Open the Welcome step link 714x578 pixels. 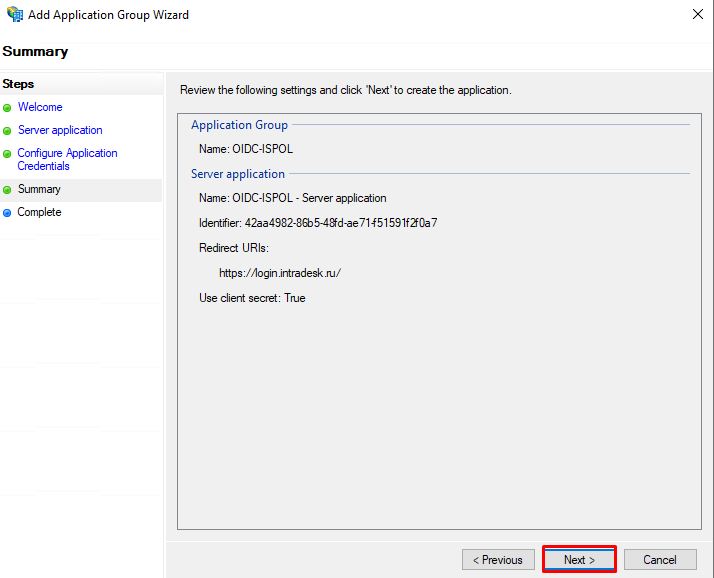click(x=40, y=107)
